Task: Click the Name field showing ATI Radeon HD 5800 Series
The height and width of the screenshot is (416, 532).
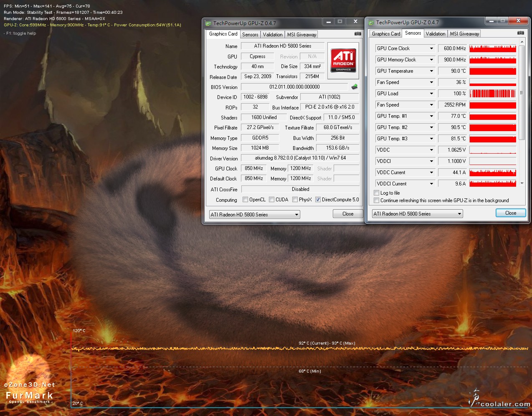Action: coord(282,46)
